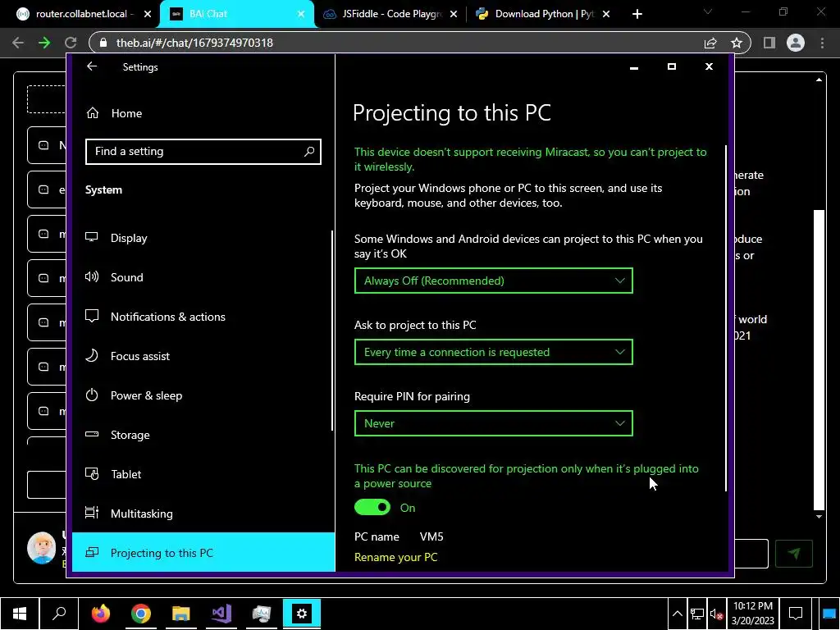The image size is (840, 630).
Task: Open Multitasking settings
Action: pyautogui.click(x=203, y=514)
